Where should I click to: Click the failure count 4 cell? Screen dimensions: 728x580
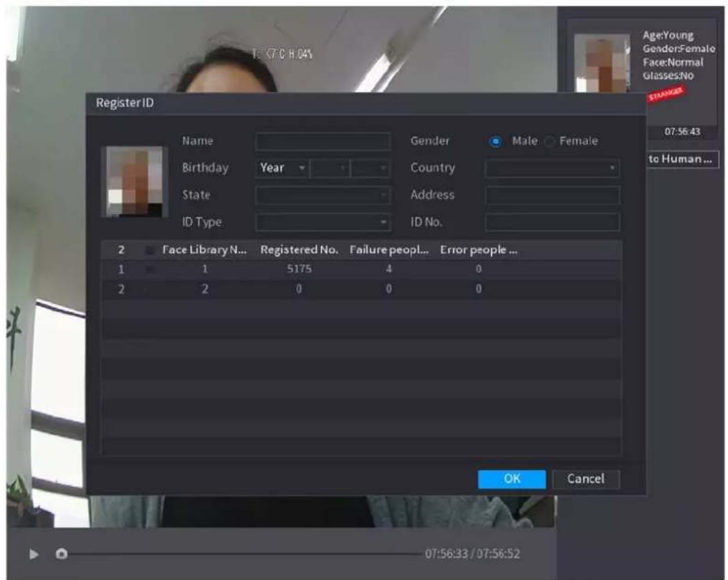tap(389, 270)
